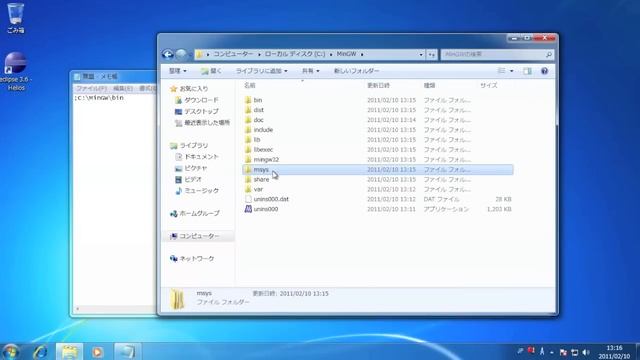
Task: Click the Explorer forward arrow button
Action: click(x=181, y=54)
